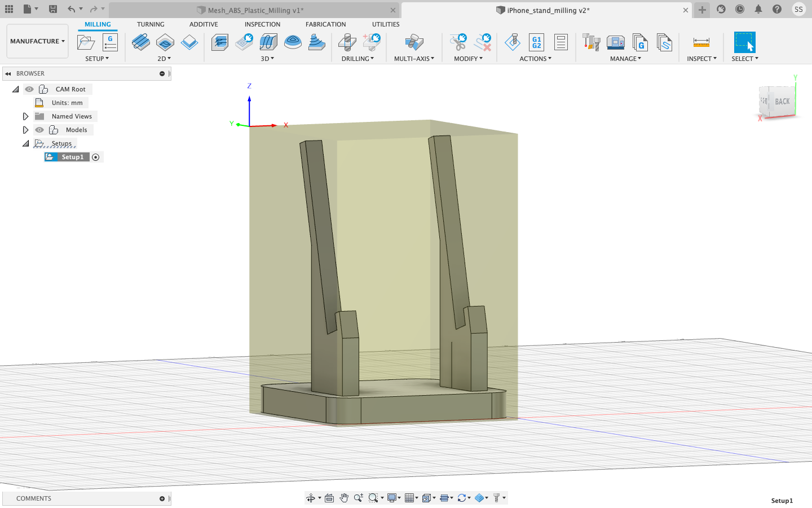Expand the Named Views tree item
Viewport: 812px width, 508px height.
point(25,116)
